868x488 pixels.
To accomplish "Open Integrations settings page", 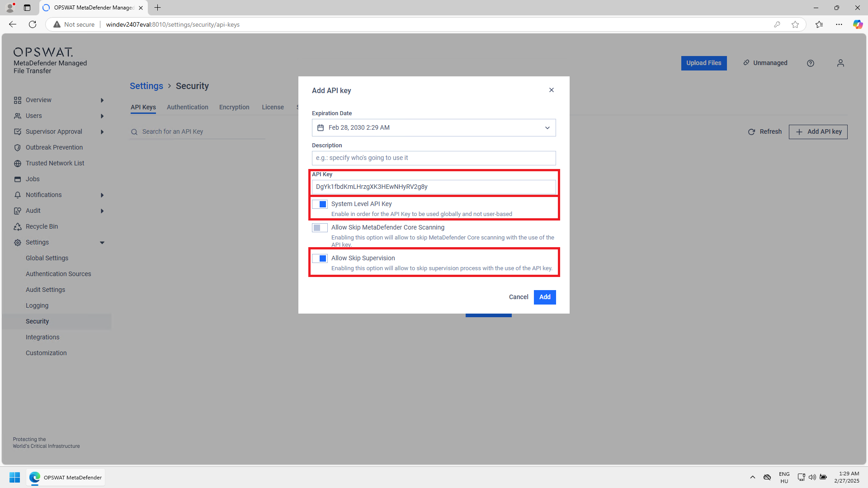I will tap(42, 337).
